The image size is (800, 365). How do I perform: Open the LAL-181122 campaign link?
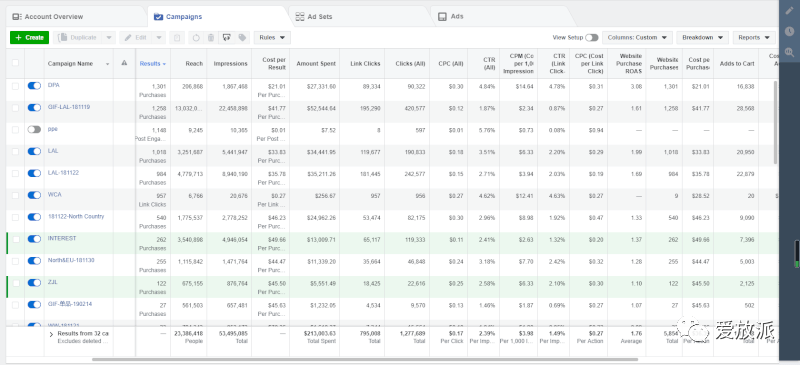[63, 173]
